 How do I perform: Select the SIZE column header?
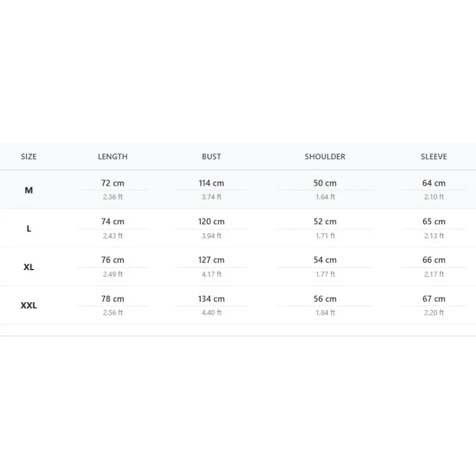point(29,156)
